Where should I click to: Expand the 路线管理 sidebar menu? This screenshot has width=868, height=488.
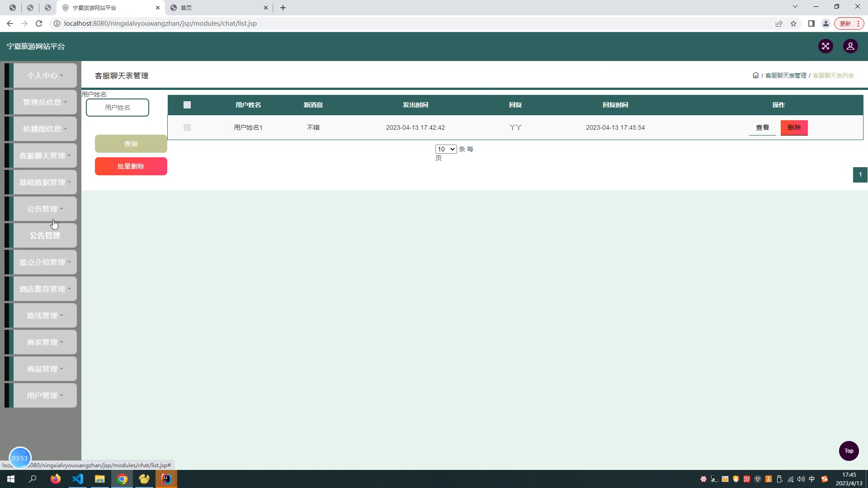tap(45, 315)
